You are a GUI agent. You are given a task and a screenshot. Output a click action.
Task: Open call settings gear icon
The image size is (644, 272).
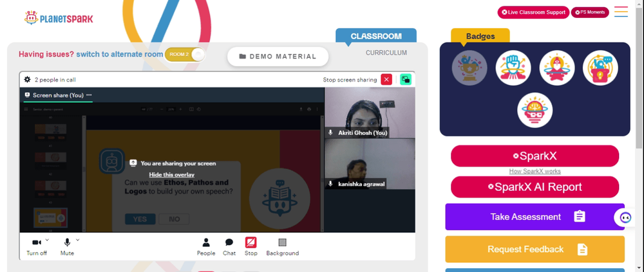(28, 80)
